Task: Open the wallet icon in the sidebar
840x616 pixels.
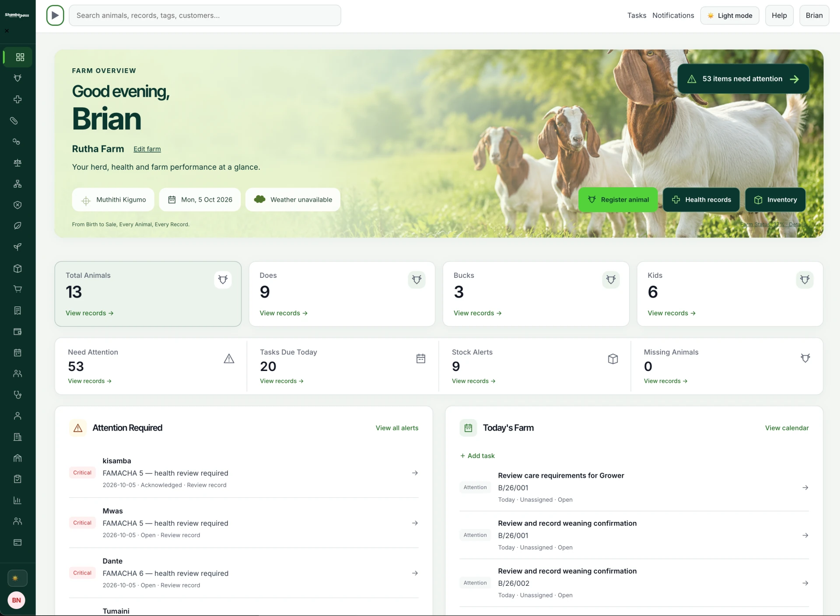Action: click(x=17, y=332)
